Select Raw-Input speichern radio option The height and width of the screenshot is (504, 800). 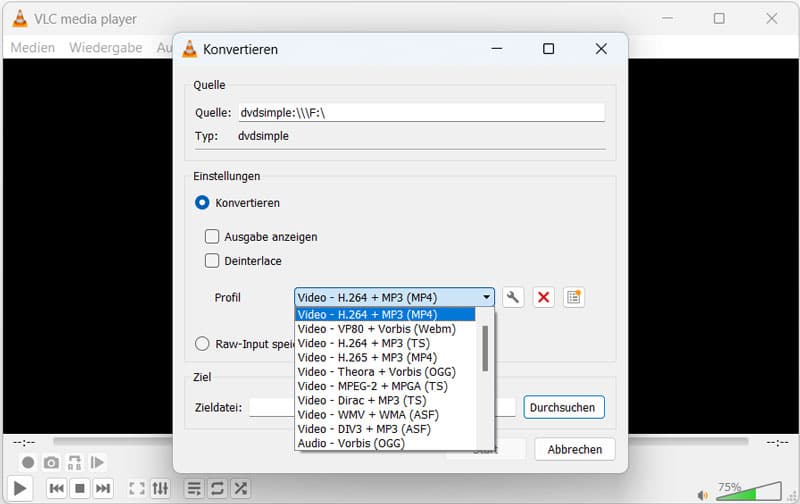202,344
